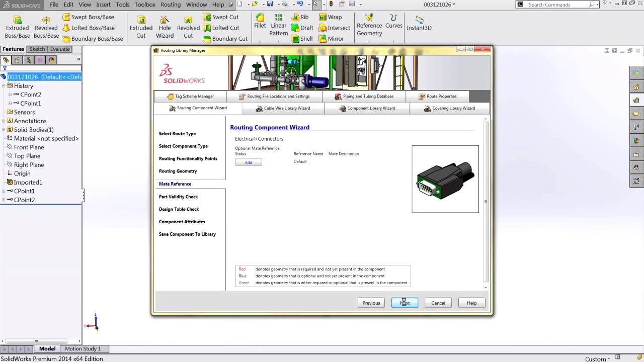This screenshot has width=644, height=362.
Task: Open FeatureManager design tree tab icon
Action: [x=6, y=60]
